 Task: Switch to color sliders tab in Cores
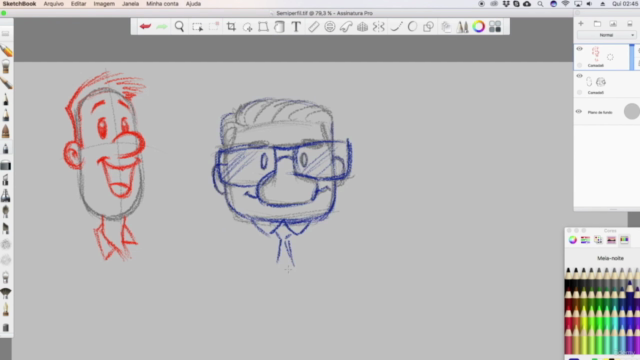585,240
